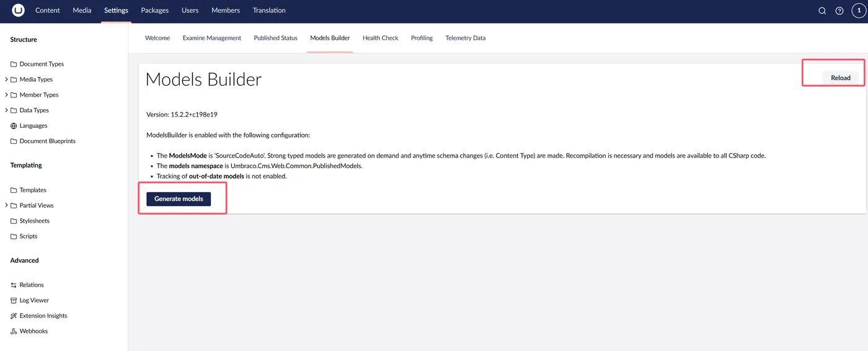Viewport: 868px width, 351px height.
Task: Click the Advanced section heading
Action: click(x=25, y=260)
